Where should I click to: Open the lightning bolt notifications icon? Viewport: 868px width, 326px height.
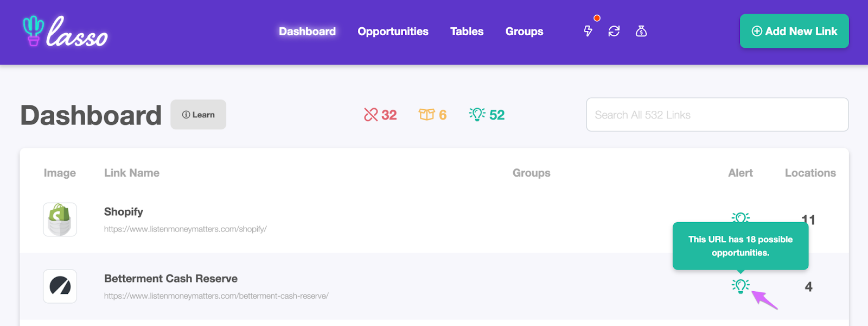click(x=588, y=31)
